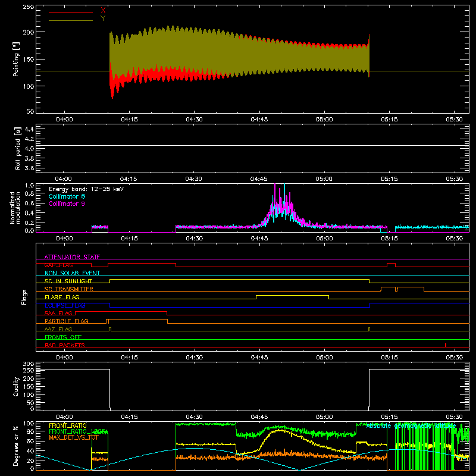Click the 'Pointing' y-axis title
The height and width of the screenshot is (476, 476).
(x=16, y=59)
